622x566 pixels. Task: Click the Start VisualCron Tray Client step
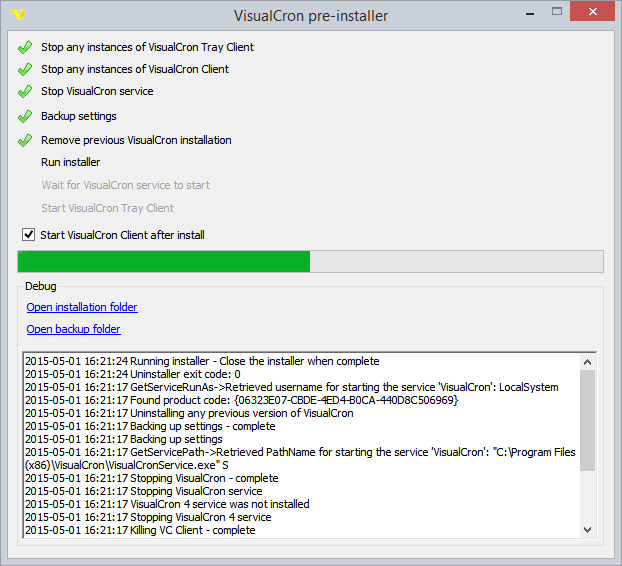coord(107,208)
